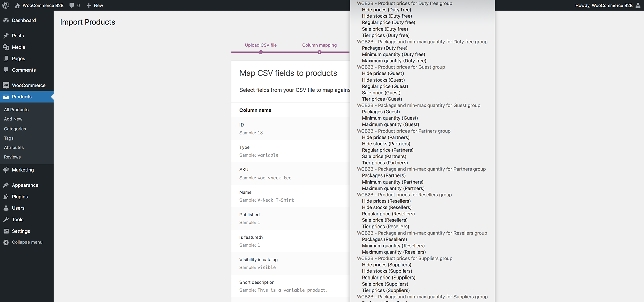This screenshot has width=644, height=302.
Task: Pick Maximum quantity (Suppliers) from the dropdown
Action: 392,301
